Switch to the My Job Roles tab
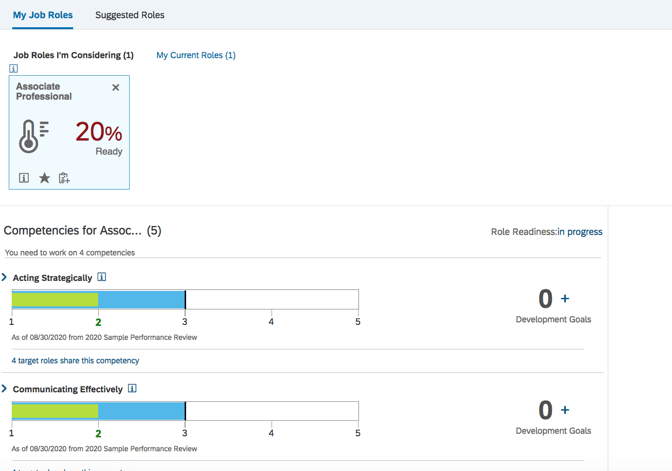 tap(42, 15)
